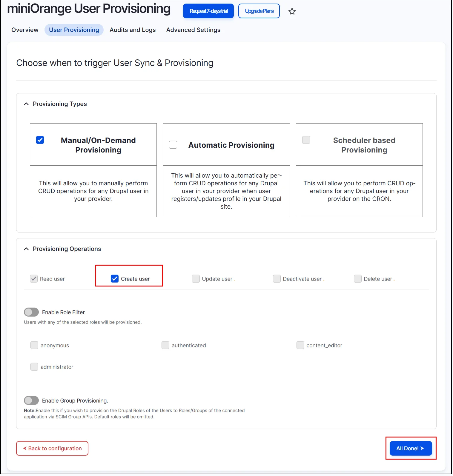Check the Update user checkbox
This screenshot has width=453, height=476.
click(196, 279)
